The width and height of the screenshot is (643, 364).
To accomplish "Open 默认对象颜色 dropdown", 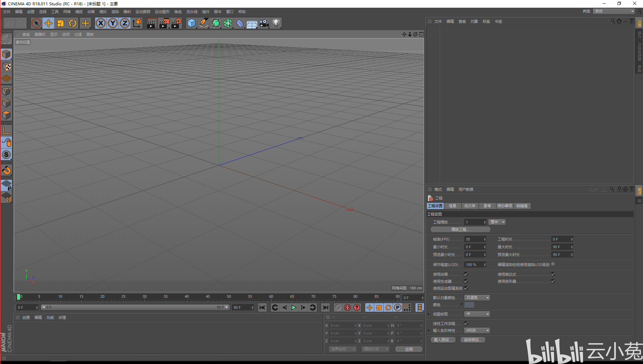I will (477, 298).
